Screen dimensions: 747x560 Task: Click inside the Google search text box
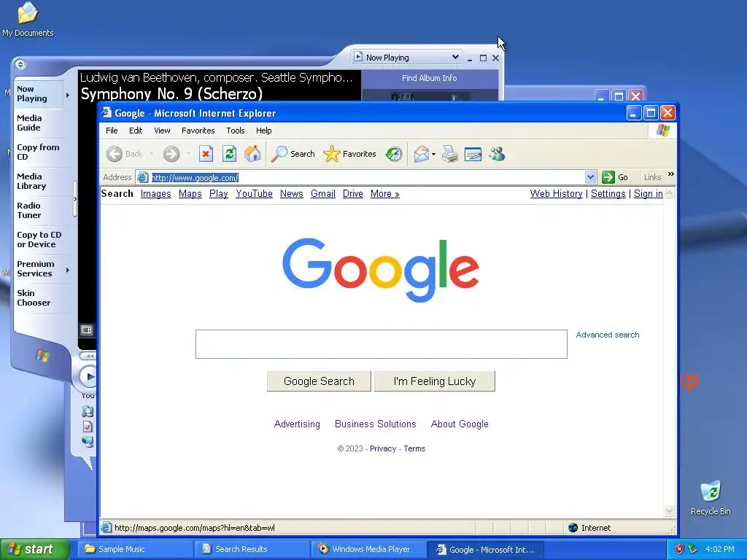(381, 344)
